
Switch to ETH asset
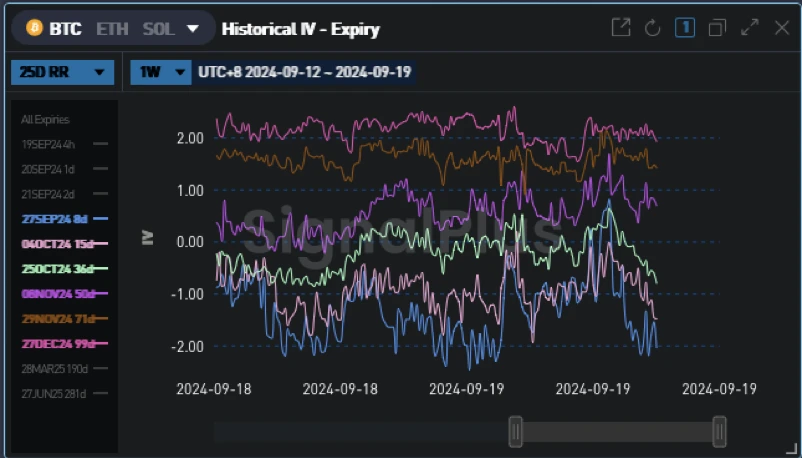pyautogui.click(x=112, y=28)
